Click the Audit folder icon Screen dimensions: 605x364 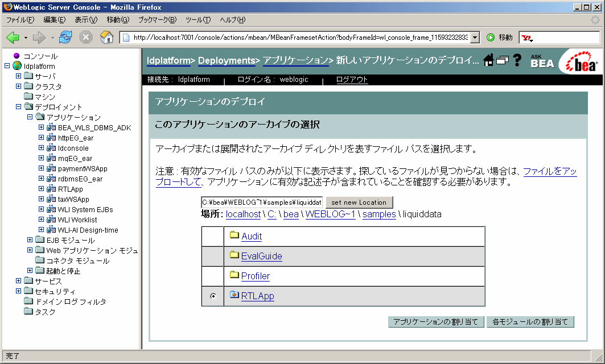pyautogui.click(x=234, y=235)
